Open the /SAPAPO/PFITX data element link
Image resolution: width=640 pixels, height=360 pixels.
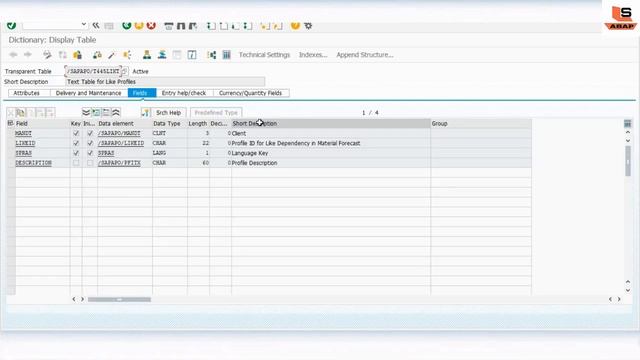tap(119, 163)
